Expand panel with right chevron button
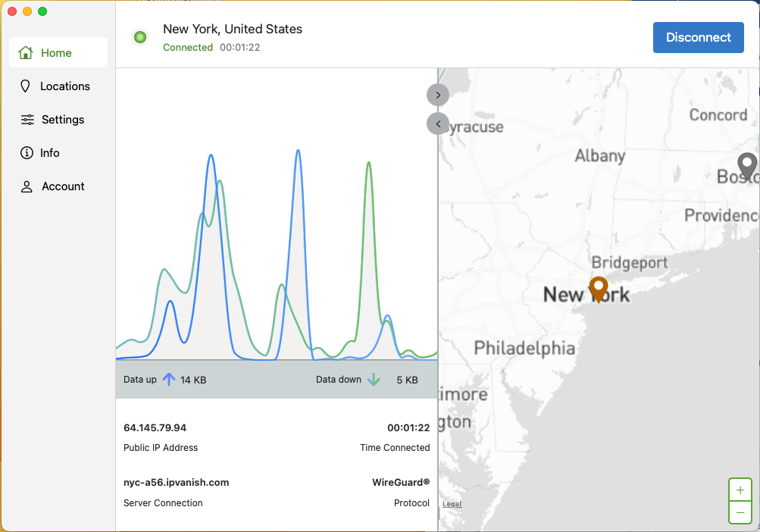Screen dimensions: 760x532 point(438,95)
